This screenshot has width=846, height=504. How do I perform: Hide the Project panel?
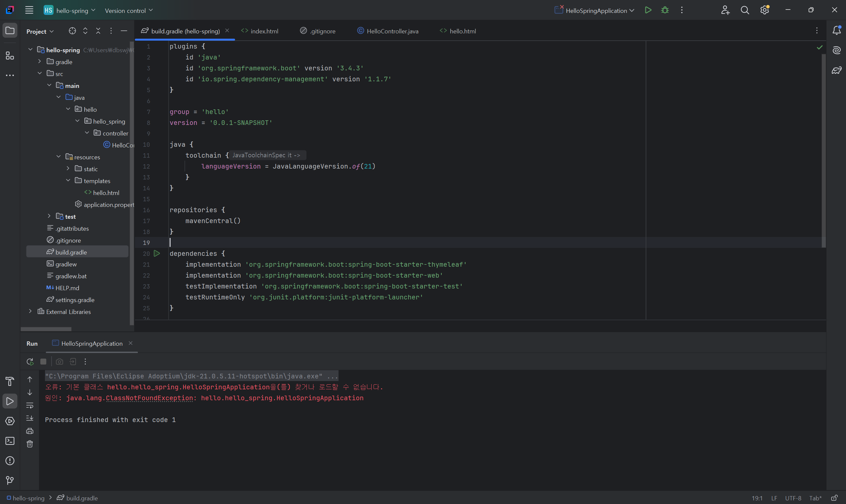(x=124, y=31)
